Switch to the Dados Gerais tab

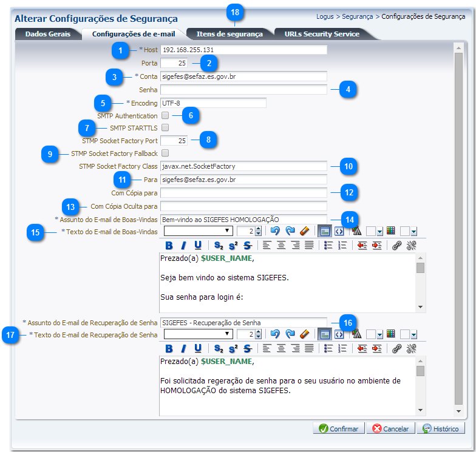(48, 34)
